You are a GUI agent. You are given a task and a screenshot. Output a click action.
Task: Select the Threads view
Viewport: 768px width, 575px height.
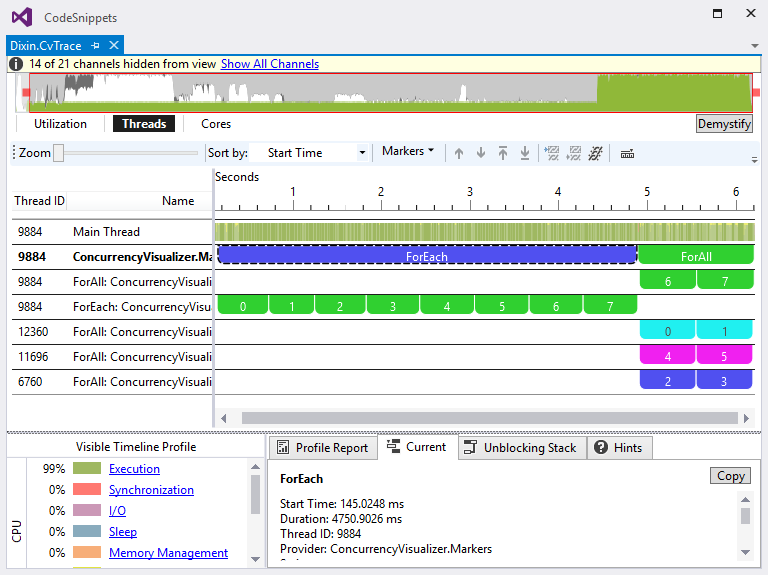coord(144,124)
